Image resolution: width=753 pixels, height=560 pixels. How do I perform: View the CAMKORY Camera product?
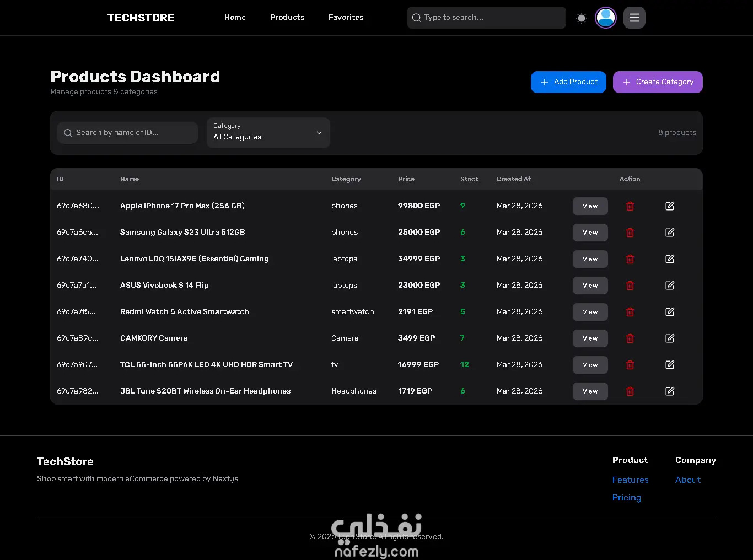pos(590,338)
